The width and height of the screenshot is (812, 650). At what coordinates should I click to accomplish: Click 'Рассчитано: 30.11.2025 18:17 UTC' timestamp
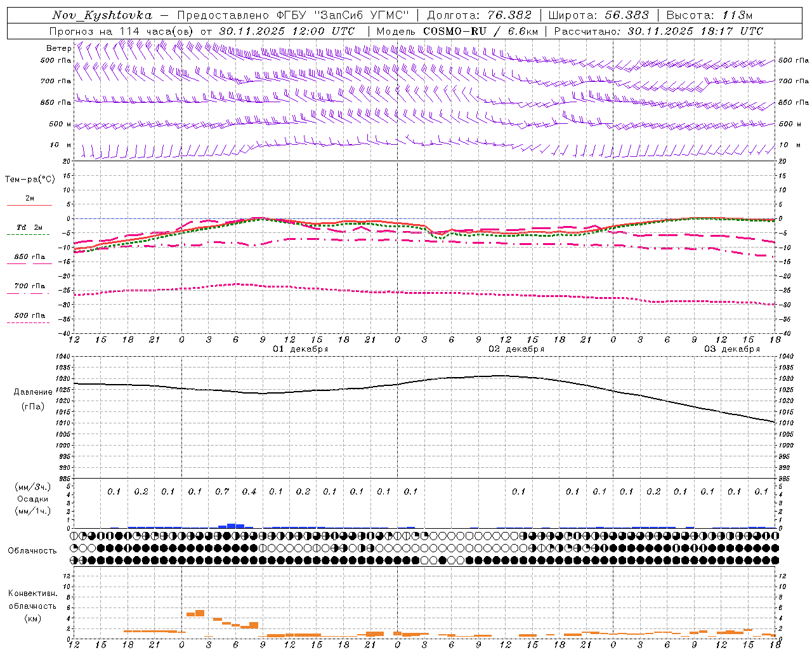(x=658, y=31)
